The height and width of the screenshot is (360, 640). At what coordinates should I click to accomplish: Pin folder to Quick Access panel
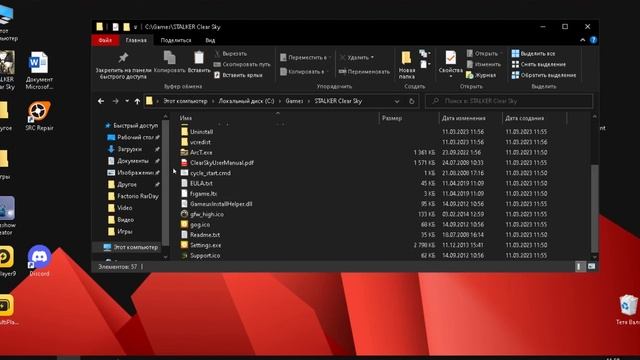[123, 65]
